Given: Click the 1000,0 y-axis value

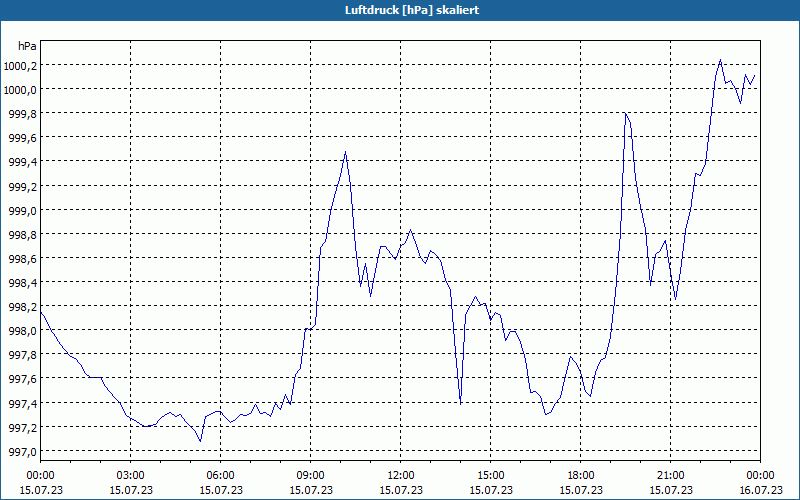Looking at the screenshot, I should (x=20, y=89).
